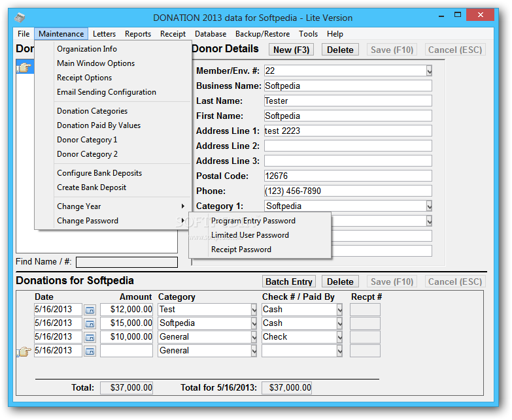Open the Receipt menu
This screenshot has height=420, width=512.
click(173, 34)
